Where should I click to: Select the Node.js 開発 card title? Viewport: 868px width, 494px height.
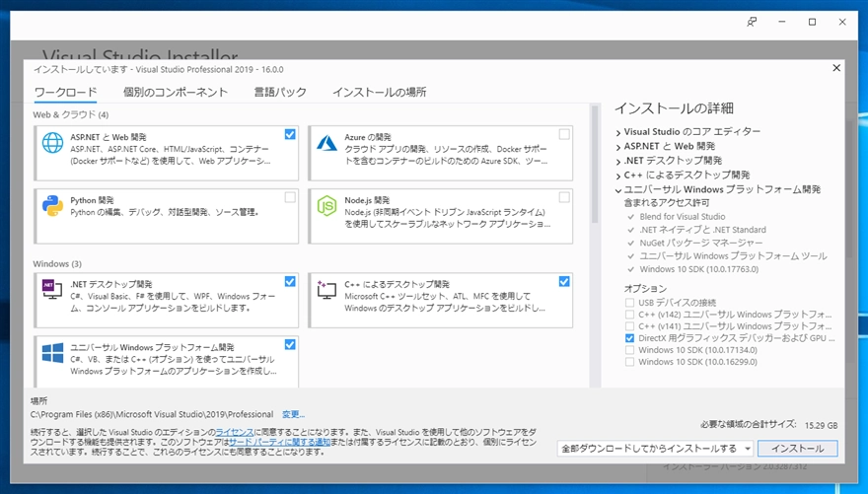click(367, 200)
